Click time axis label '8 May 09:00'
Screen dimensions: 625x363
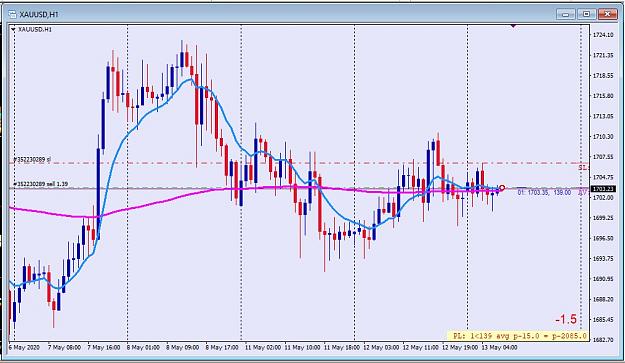click(183, 347)
